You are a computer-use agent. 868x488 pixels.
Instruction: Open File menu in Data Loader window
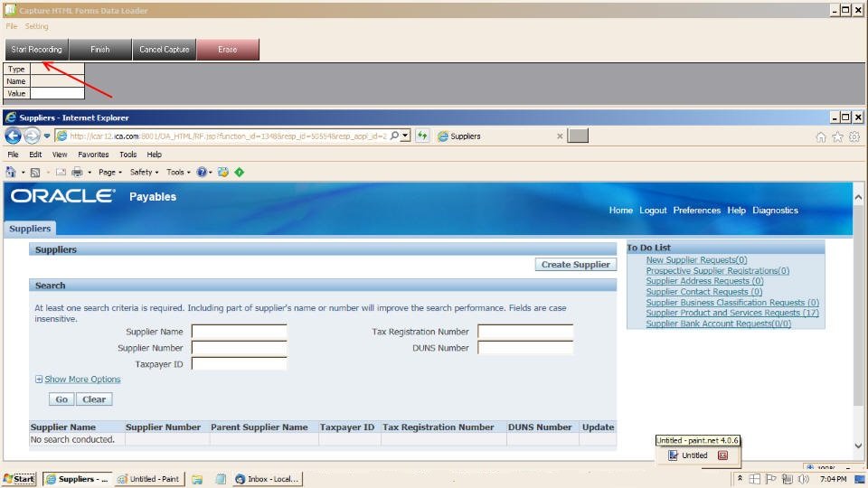point(11,26)
